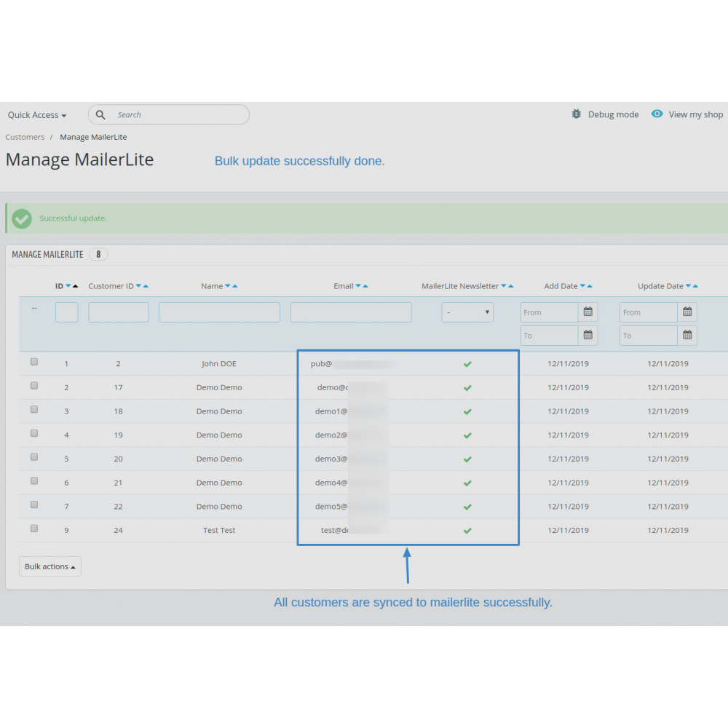Select checkbox for customer ID 19 row
Screen dimensions: 728x728
click(34, 433)
